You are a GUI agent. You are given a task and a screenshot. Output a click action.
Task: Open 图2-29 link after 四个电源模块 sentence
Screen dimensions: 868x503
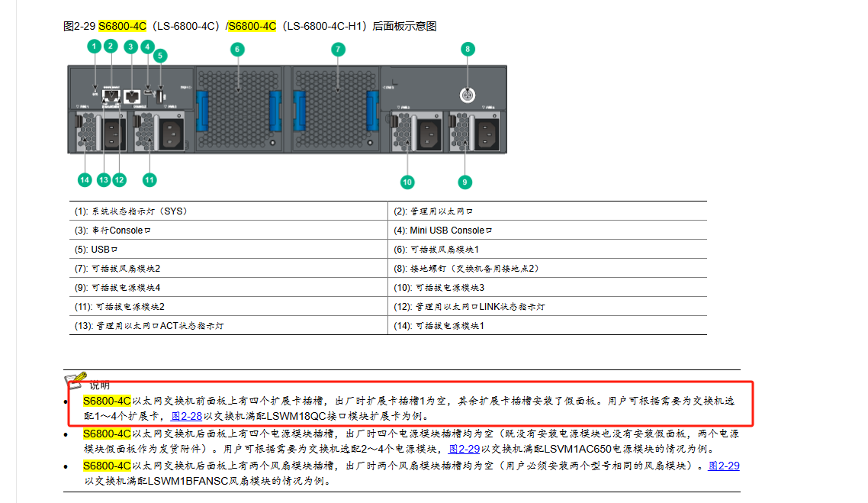click(464, 449)
